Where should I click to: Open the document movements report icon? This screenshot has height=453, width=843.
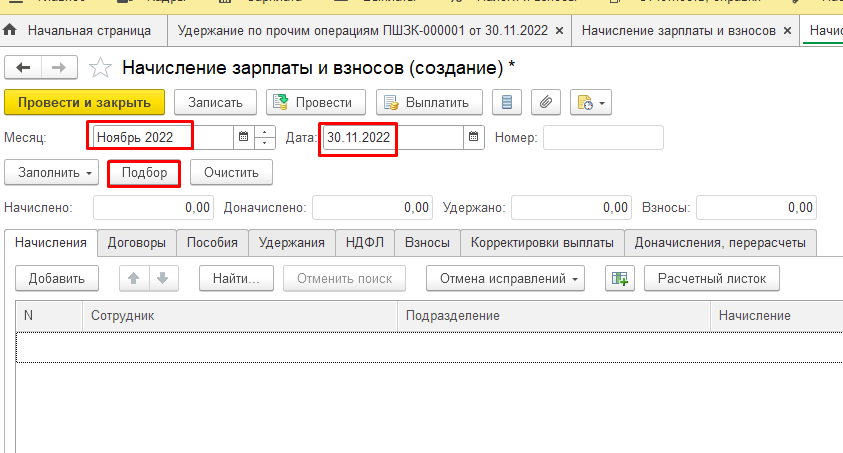[x=506, y=102]
